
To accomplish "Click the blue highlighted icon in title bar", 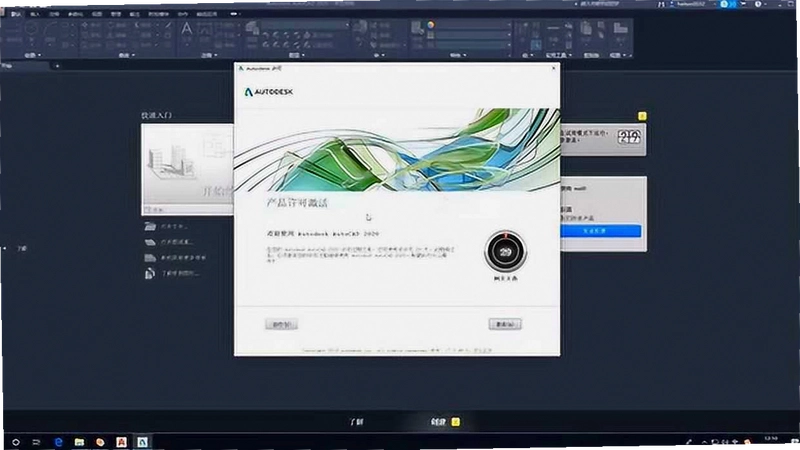I will coord(728,4).
